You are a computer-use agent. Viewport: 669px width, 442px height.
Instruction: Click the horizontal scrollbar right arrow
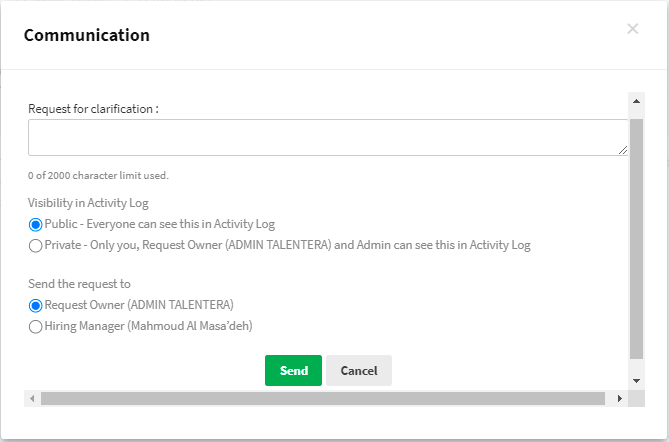[x=620, y=398]
